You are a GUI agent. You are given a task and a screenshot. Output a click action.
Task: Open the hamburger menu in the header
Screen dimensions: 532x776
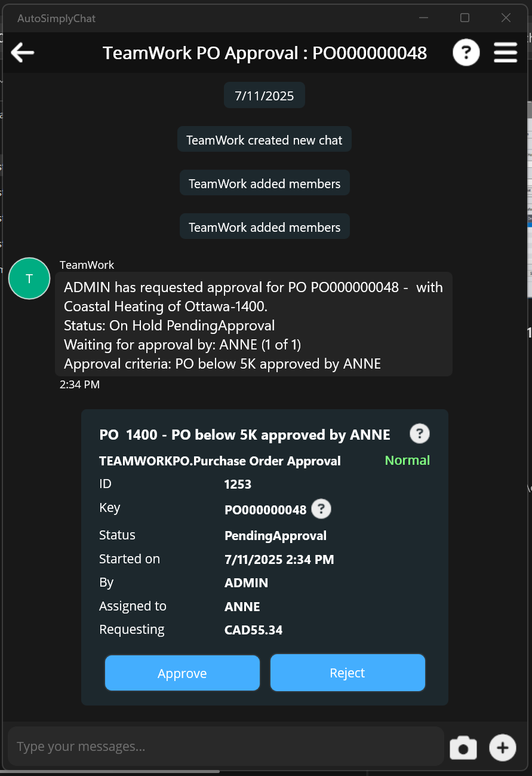click(x=505, y=53)
